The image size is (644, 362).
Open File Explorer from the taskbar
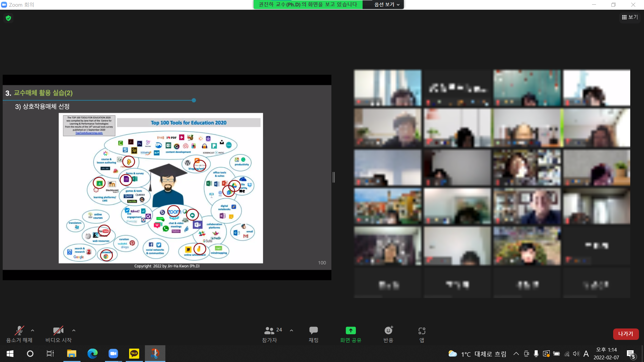pyautogui.click(x=71, y=354)
